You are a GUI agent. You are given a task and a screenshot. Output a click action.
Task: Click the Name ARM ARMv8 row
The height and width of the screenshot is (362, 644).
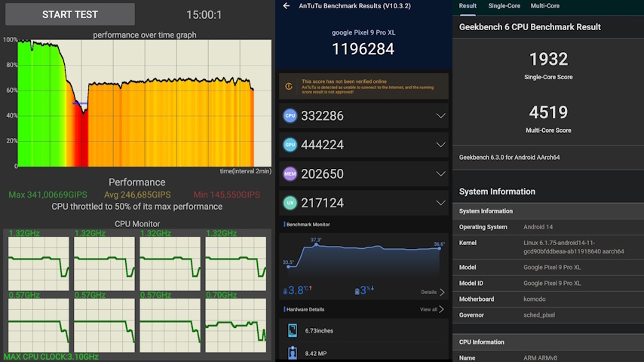click(548, 357)
